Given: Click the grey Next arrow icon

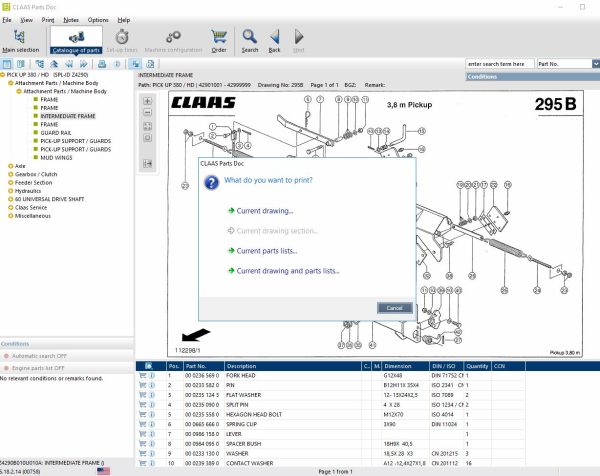Looking at the screenshot, I should point(298,41).
